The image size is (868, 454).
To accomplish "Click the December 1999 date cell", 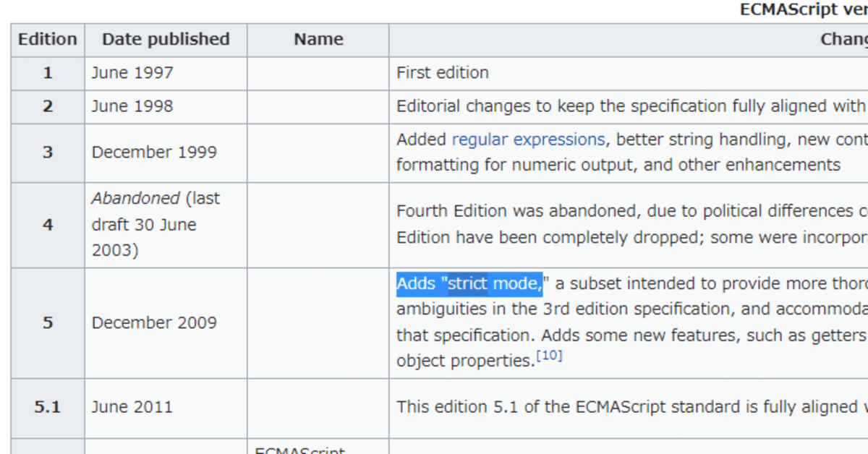I will pos(166,153).
